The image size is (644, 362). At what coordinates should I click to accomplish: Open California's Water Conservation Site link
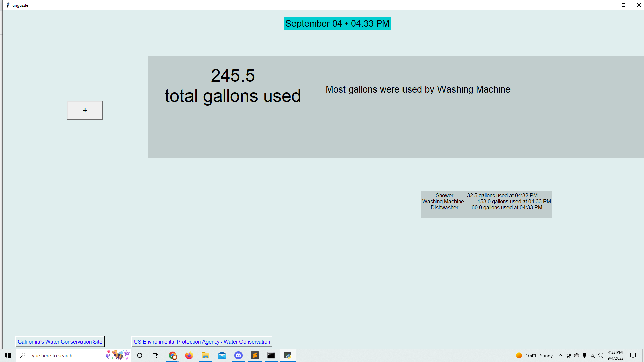point(60,342)
